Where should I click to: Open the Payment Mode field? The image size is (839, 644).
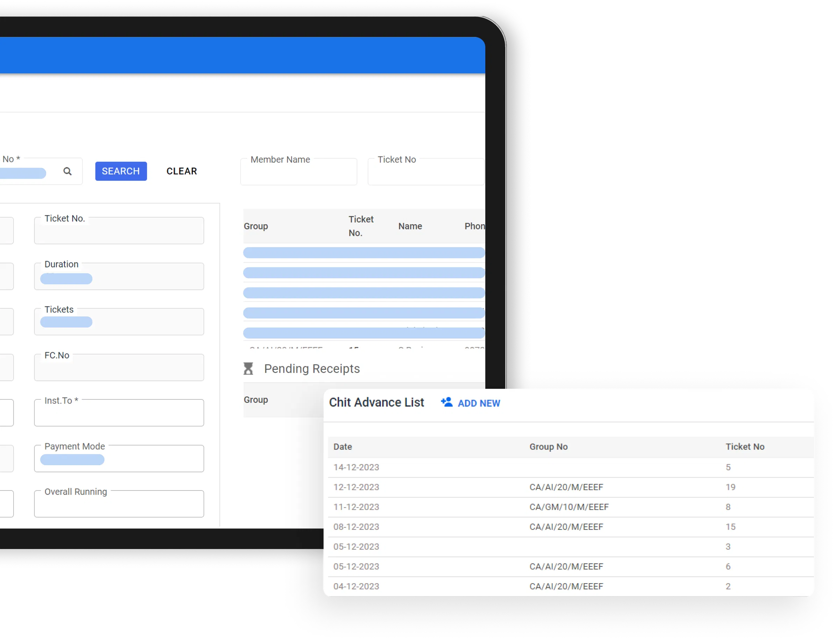(119, 458)
